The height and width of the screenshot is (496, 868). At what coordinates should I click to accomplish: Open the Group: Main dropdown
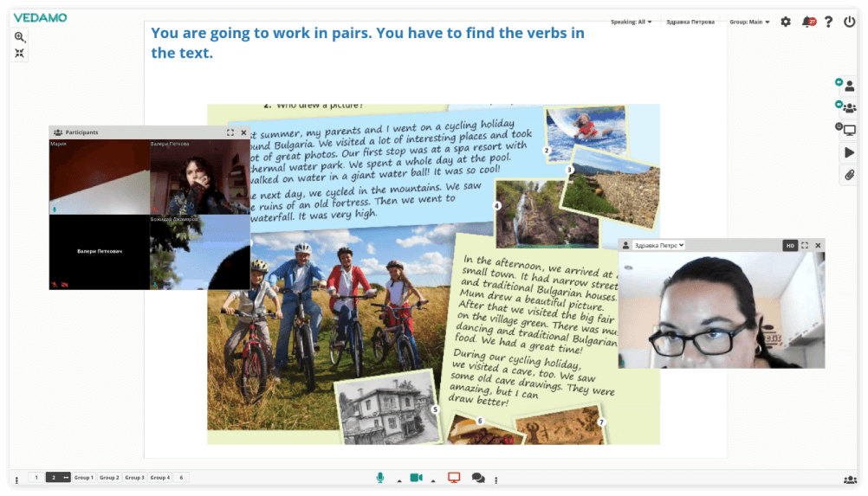click(x=749, y=23)
